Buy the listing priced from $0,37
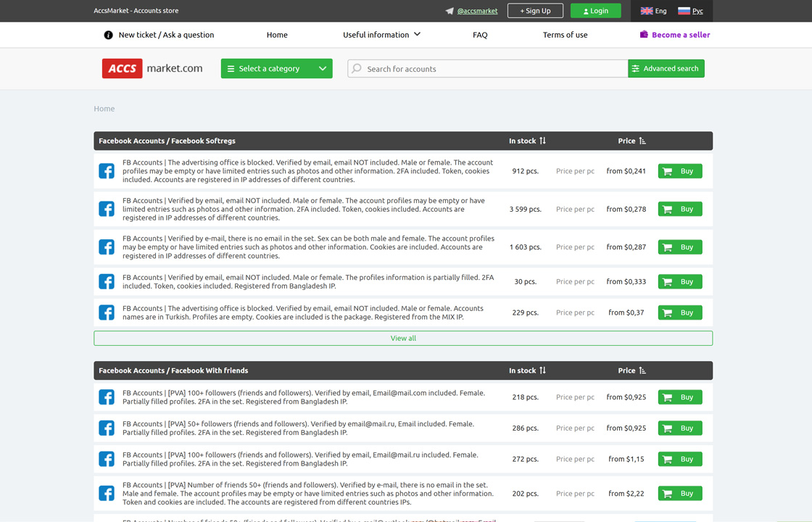The width and height of the screenshot is (812, 522). point(680,312)
